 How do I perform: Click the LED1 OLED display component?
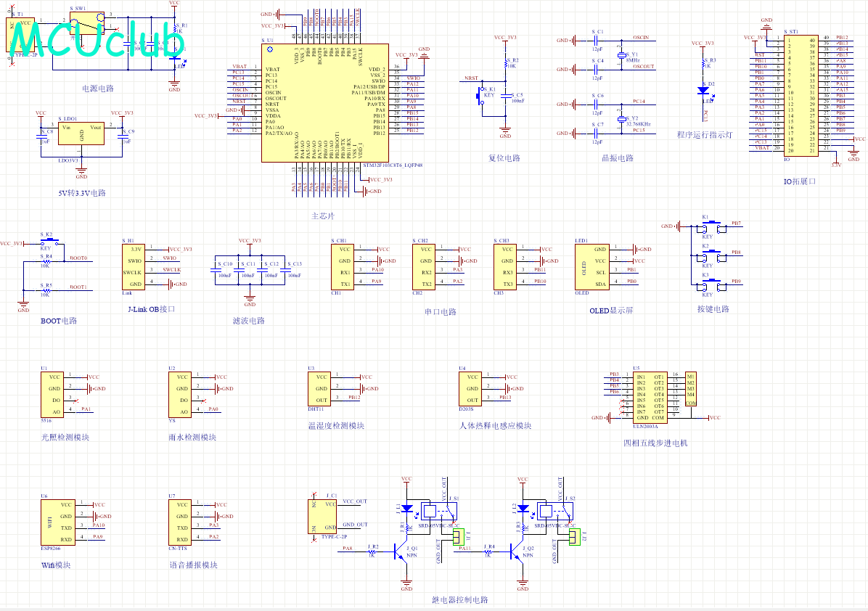pos(591,267)
